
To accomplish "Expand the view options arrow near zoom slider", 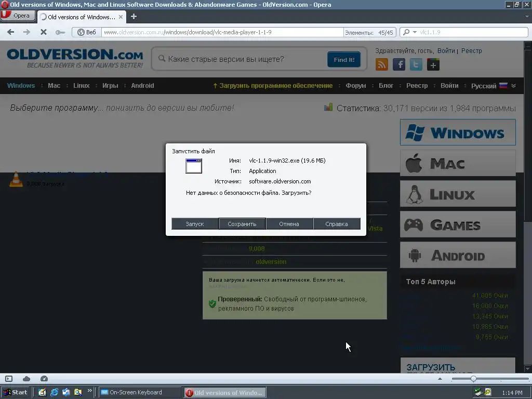I will (x=440, y=379).
